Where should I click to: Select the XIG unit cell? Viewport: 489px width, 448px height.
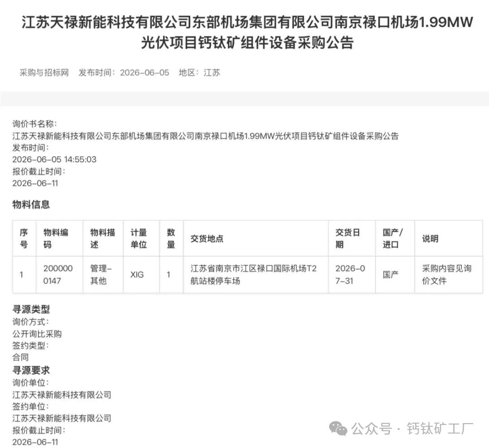[x=141, y=275]
